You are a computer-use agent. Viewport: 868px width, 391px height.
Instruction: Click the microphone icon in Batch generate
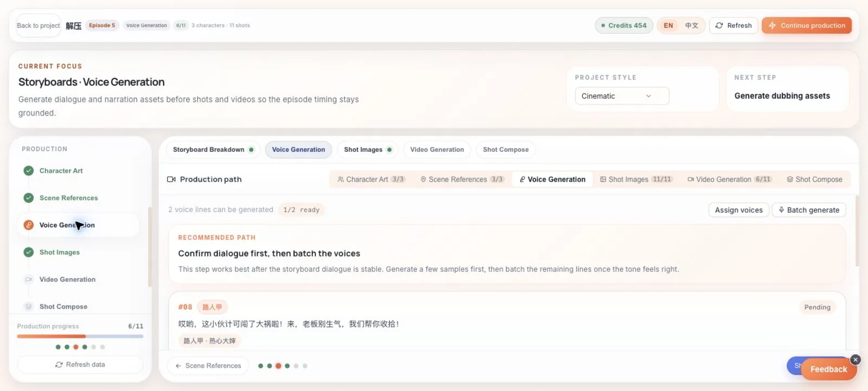(781, 210)
